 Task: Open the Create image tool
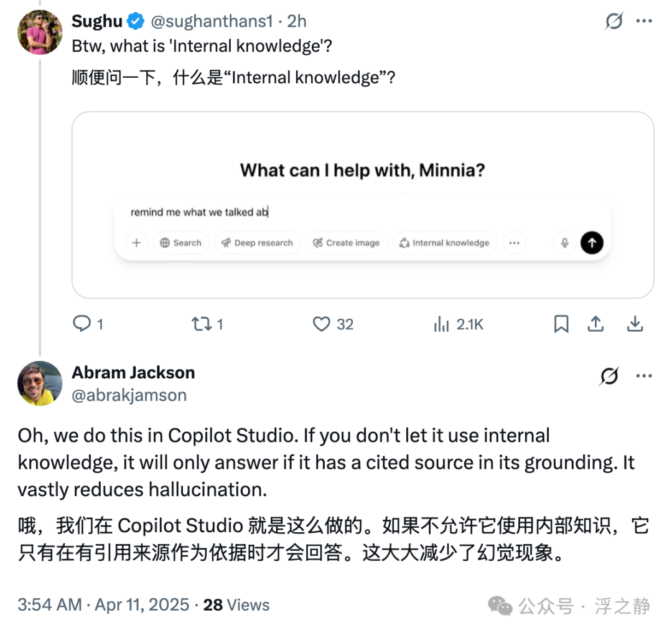[x=347, y=243]
